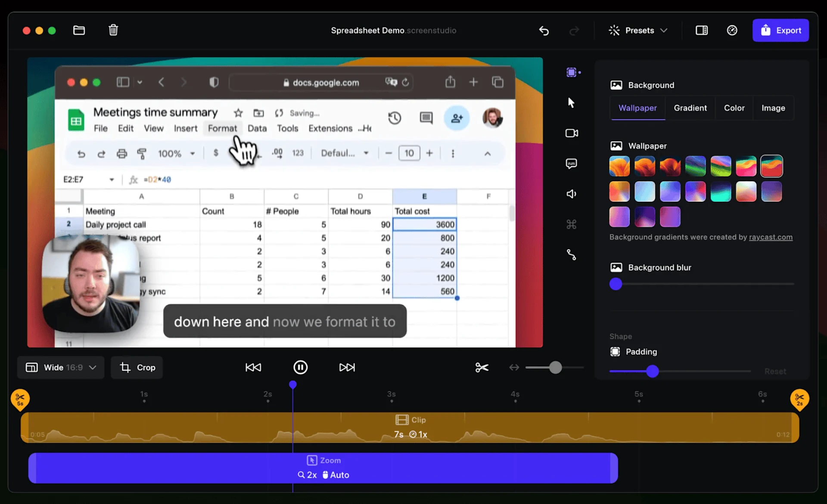Image resolution: width=827 pixels, height=504 pixels.
Task: Open the captions settings panel
Action: point(572,164)
